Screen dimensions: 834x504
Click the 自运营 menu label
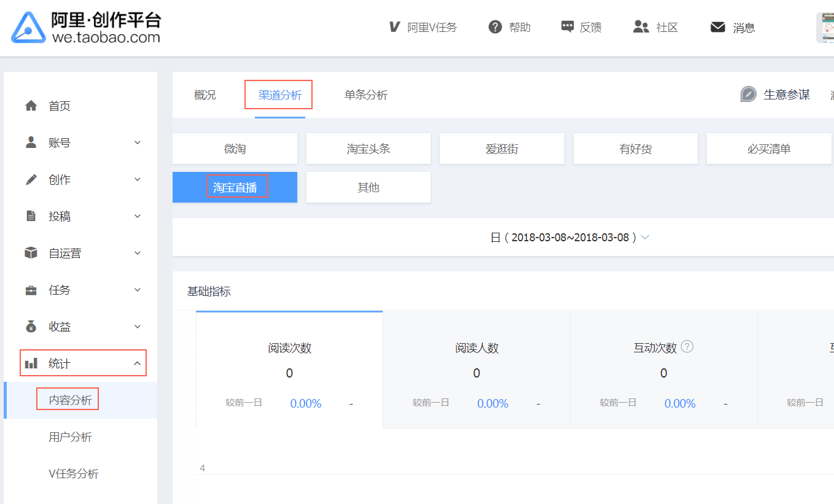coord(65,253)
